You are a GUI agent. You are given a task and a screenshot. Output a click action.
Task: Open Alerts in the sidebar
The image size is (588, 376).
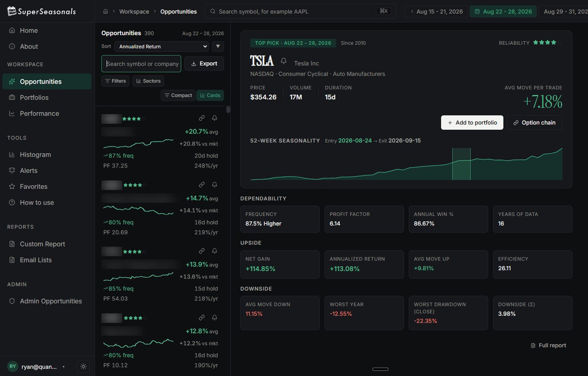[x=47, y=170]
